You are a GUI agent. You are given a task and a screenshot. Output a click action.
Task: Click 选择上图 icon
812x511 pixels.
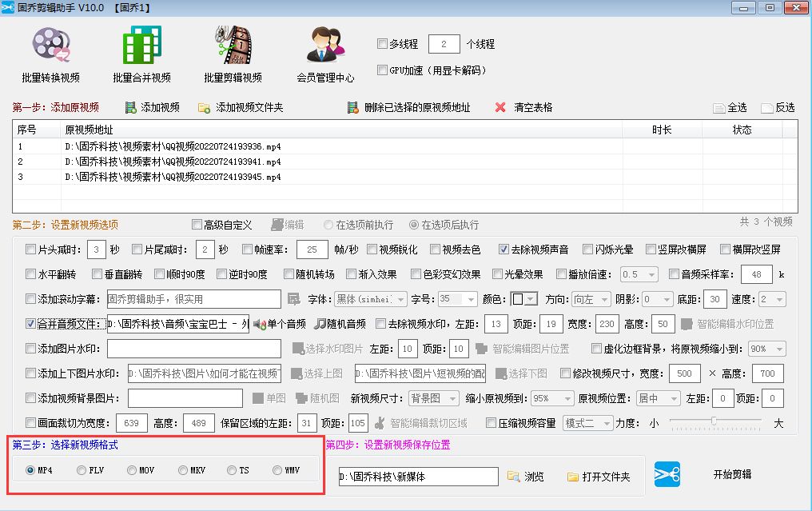pyautogui.click(x=297, y=373)
